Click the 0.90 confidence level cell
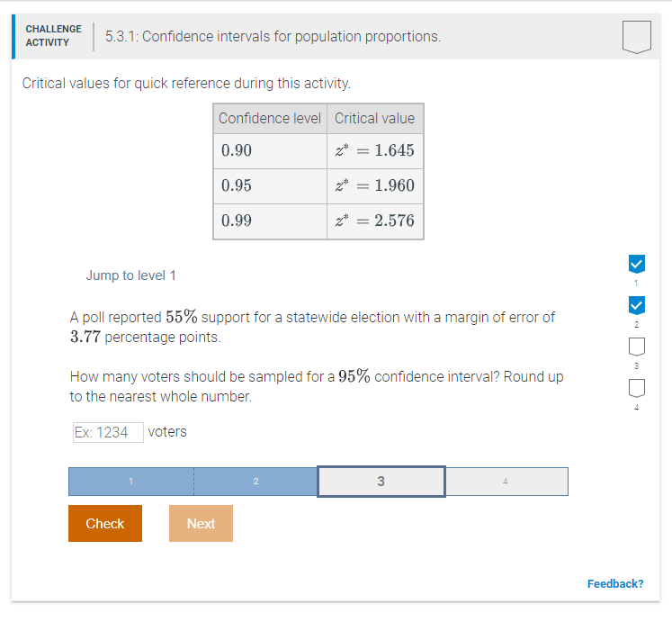672x622 pixels. tap(270, 150)
